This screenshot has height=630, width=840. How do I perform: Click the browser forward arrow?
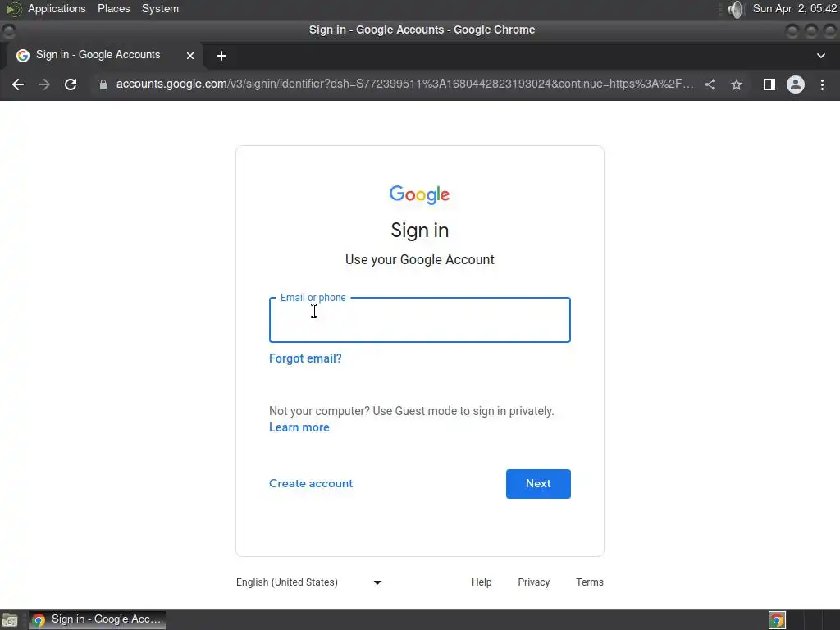pyautogui.click(x=44, y=84)
